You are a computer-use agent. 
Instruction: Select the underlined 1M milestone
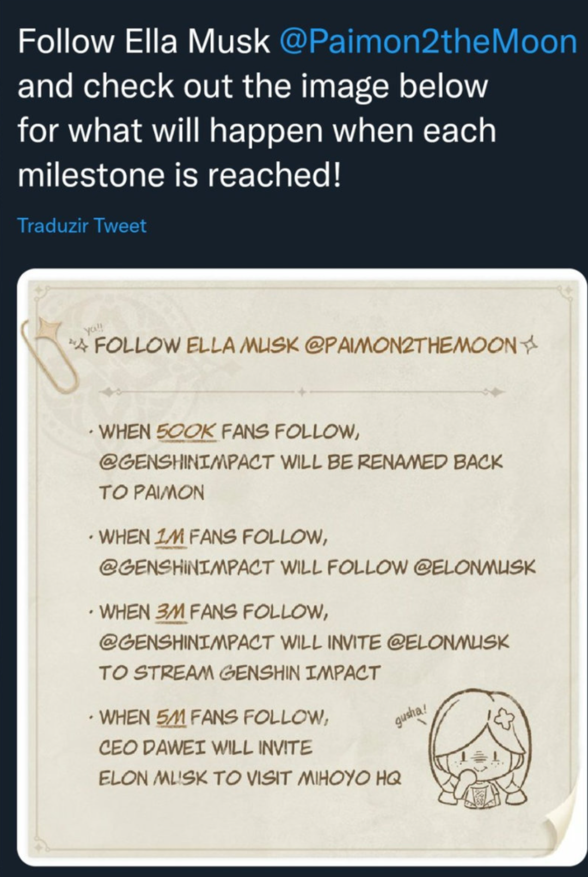tap(170, 537)
